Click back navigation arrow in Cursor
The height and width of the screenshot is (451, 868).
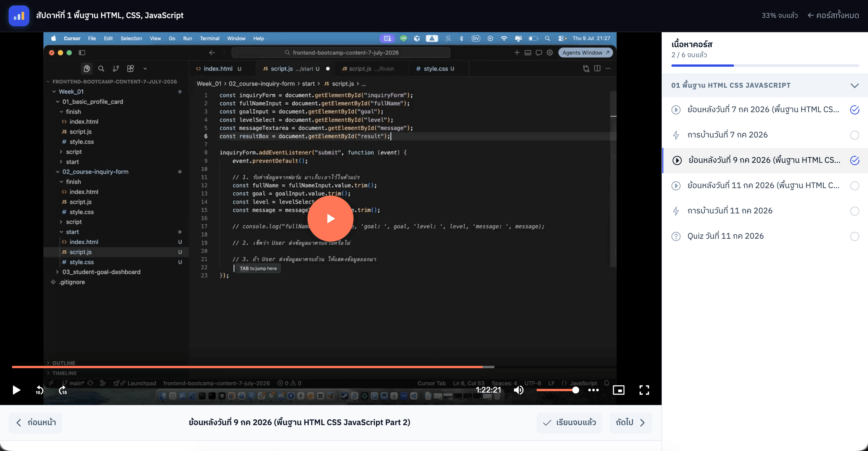(212, 53)
